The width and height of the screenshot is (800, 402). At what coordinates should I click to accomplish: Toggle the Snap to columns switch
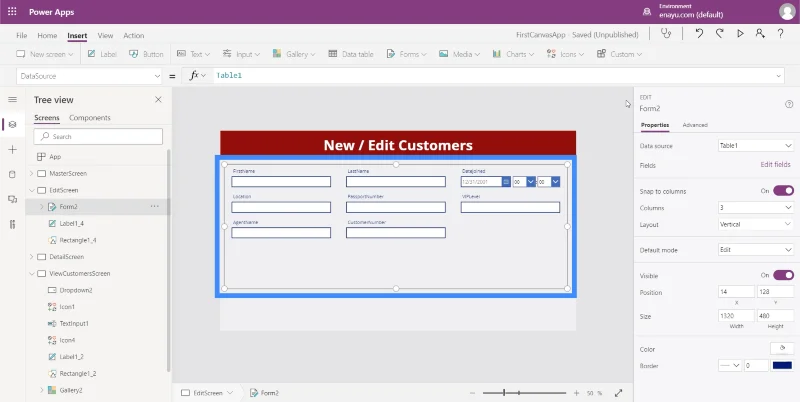tap(783, 191)
